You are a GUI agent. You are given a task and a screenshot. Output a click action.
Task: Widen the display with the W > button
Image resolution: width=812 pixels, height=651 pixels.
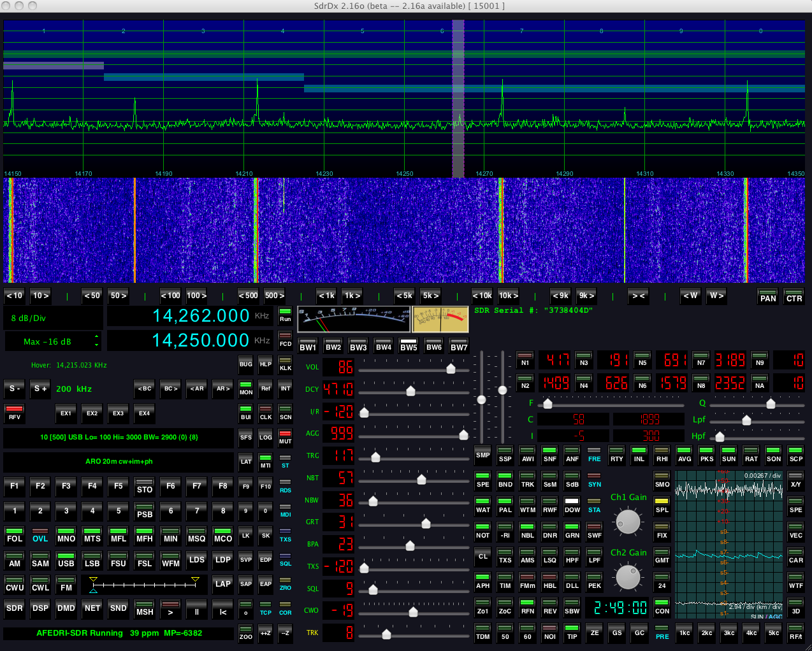tap(716, 296)
